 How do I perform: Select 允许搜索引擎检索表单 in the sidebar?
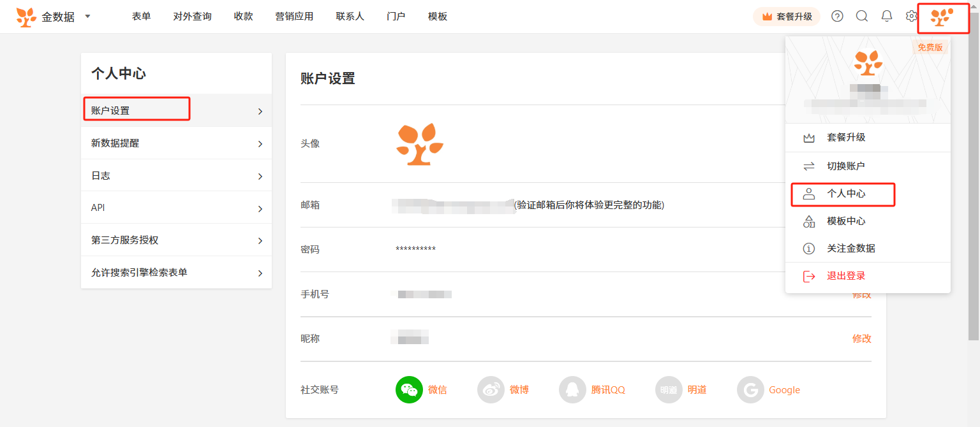(x=177, y=273)
